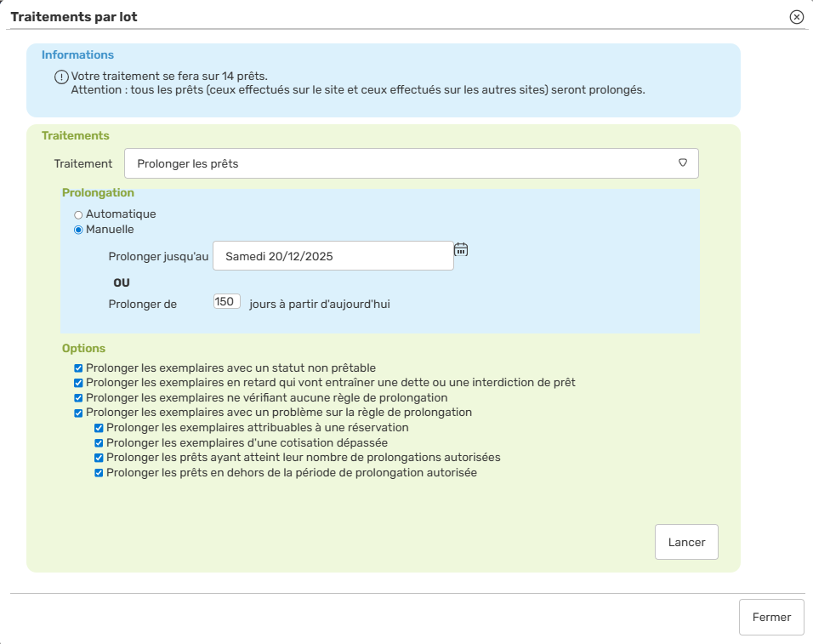
Task: Click the 'jours à partir d'aujourd'hui' text
Action: [x=320, y=304]
